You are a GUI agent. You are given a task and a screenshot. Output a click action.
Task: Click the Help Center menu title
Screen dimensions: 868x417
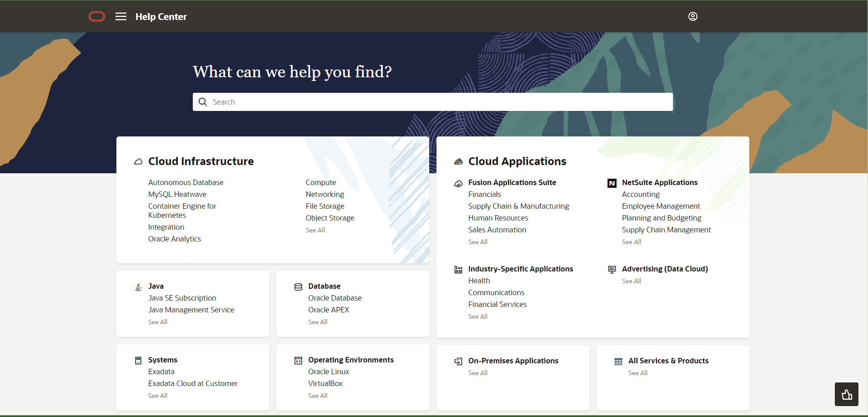point(161,16)
